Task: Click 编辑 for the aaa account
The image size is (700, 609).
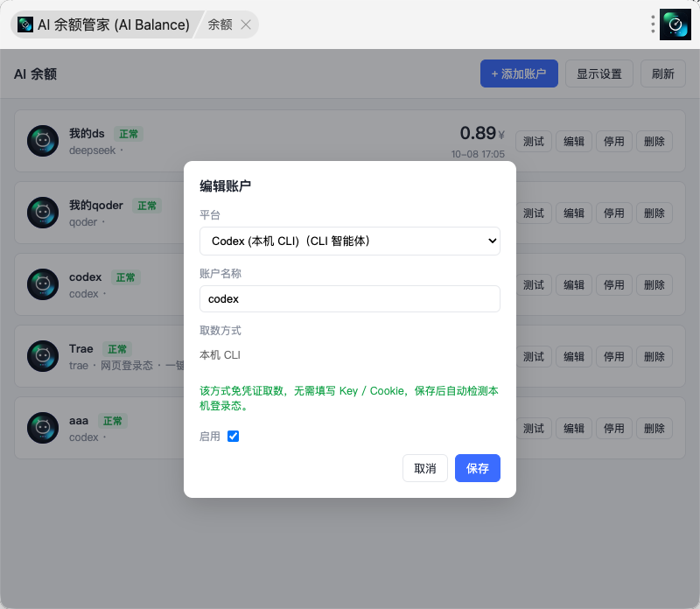Action: (x=574, y=429)
